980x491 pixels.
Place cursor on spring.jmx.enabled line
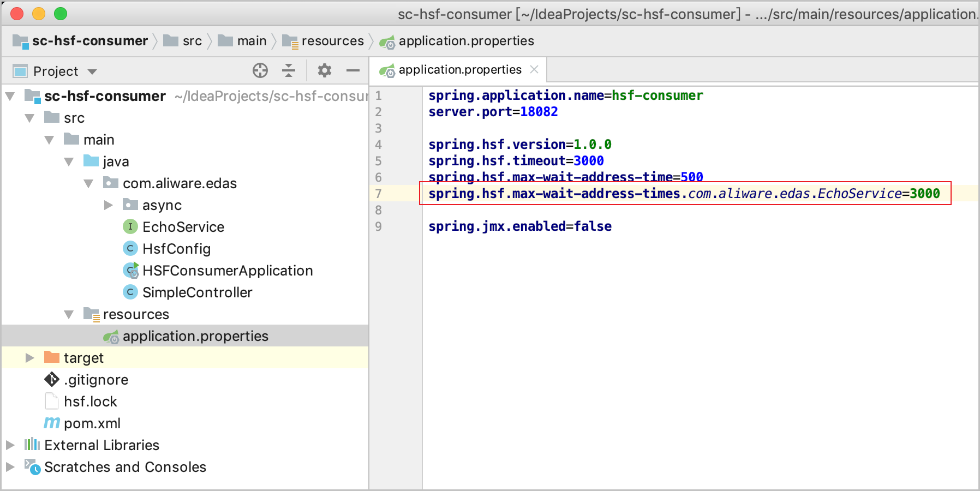click(x=519, y=226)
